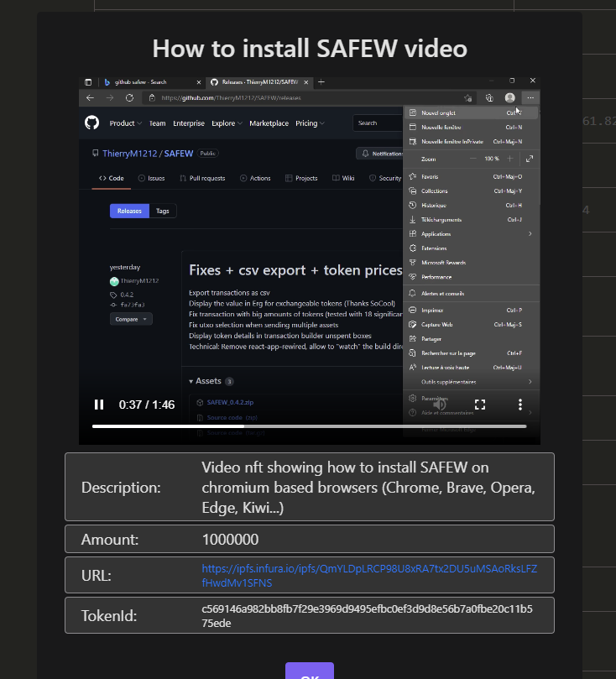Choose Capture Web in the Edge menu
Screen dimensions: 616x679
pyautogui.click(x=472, y=324)
